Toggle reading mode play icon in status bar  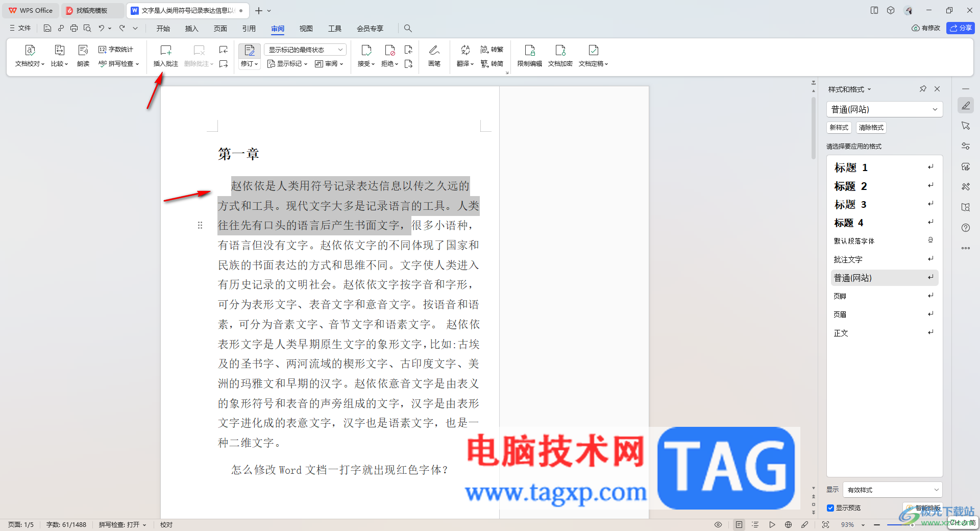[x=772, y=525]
